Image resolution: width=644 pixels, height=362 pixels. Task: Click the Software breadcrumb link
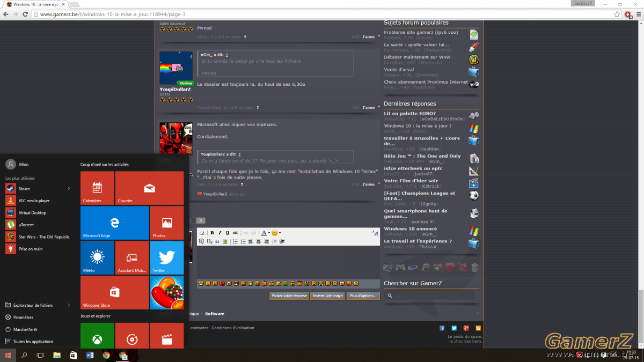(x=215, y=313)
